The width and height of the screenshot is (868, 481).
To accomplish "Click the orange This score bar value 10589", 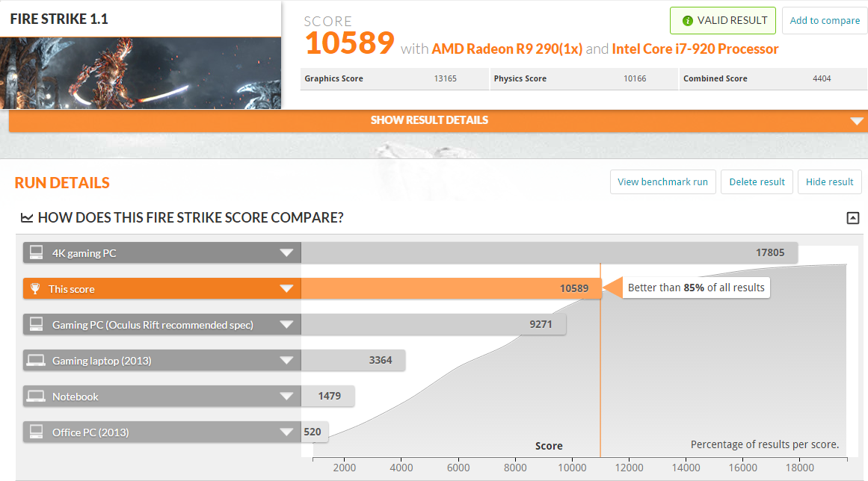I will point(574,288).
